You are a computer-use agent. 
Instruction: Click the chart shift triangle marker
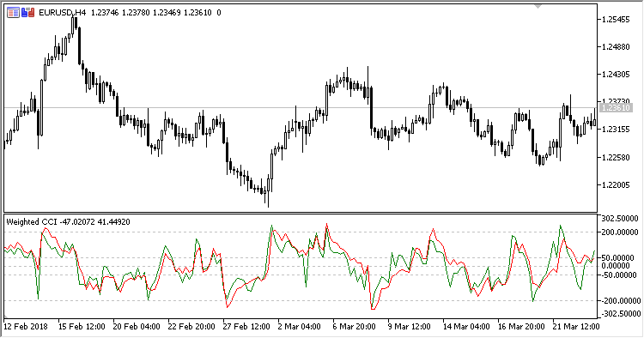coord(538,6)
